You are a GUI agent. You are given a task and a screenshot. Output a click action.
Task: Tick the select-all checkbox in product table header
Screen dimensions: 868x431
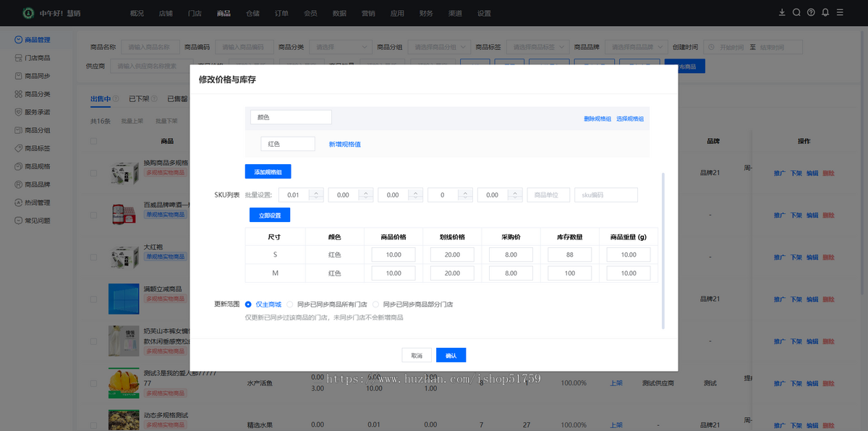[93, 141]
